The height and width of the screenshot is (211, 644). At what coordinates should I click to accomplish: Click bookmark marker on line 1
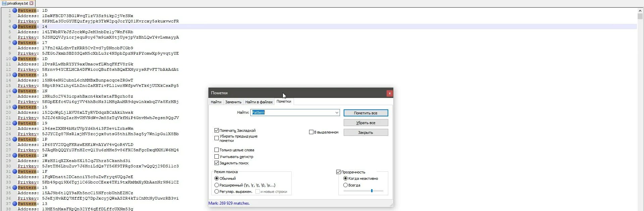click(15, 10)
